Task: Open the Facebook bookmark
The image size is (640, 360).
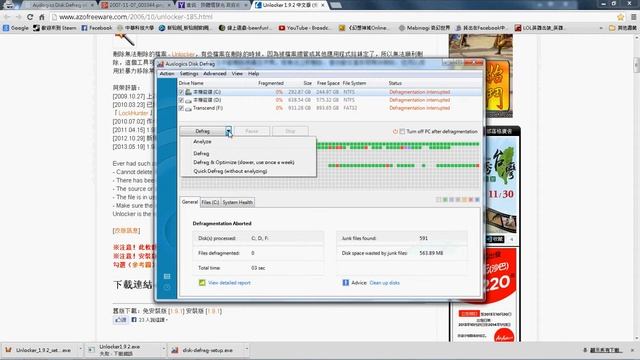Action: (97, 28)
